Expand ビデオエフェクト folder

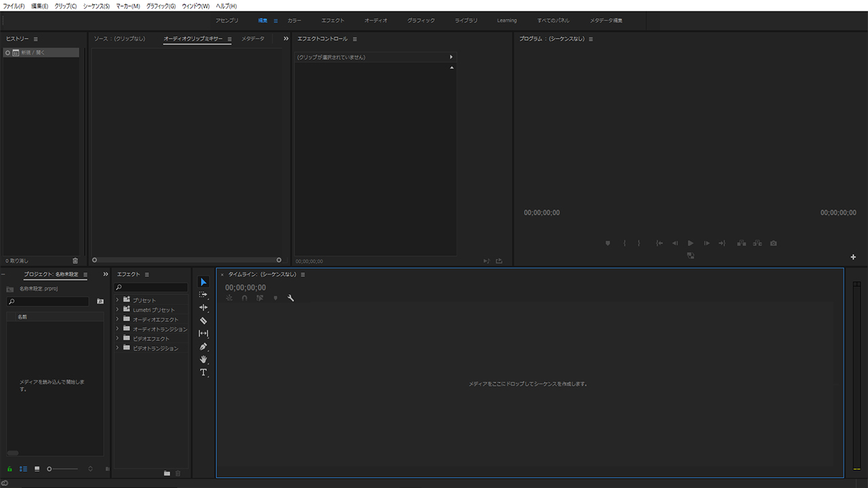click(117, 338)
